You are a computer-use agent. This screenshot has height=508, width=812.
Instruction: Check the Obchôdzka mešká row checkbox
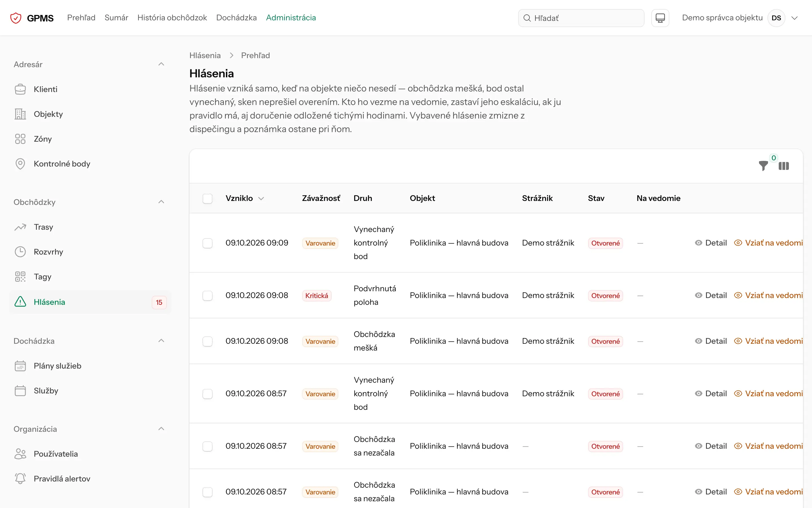(x=207, y=341)
